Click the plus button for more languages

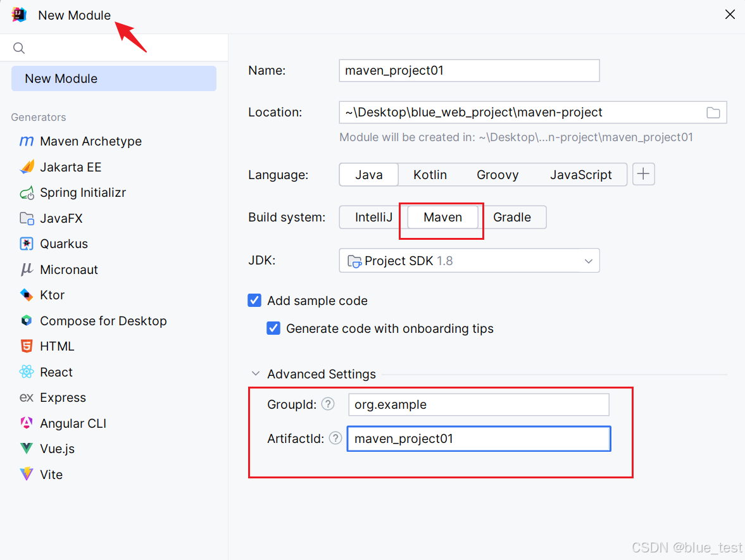tap(643, 174)
